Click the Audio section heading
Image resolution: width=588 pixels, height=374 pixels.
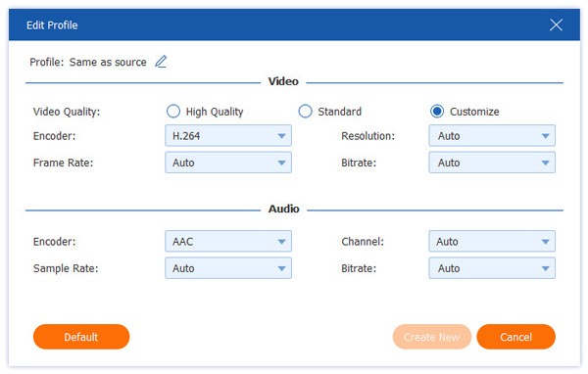point(284,209)
